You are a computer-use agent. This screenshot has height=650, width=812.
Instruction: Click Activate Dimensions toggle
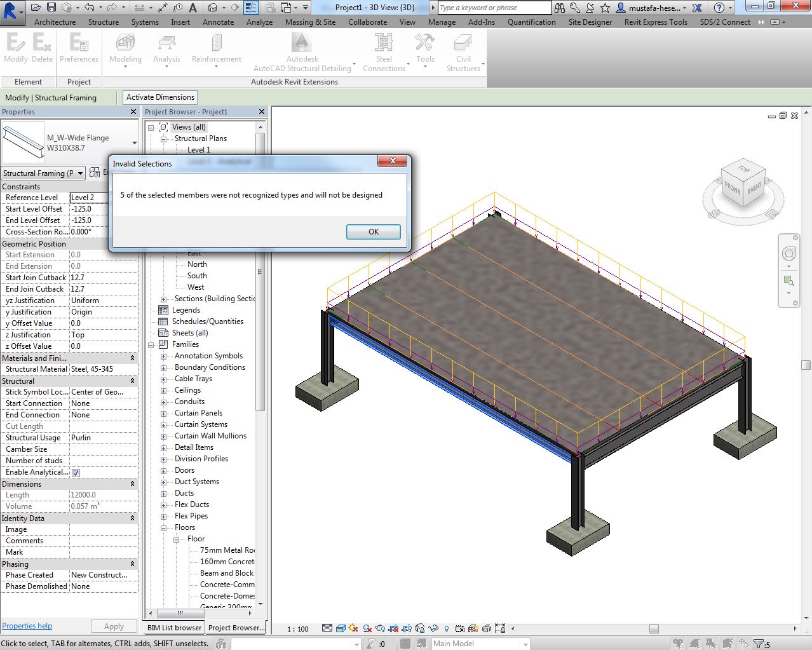click(159, 97)
